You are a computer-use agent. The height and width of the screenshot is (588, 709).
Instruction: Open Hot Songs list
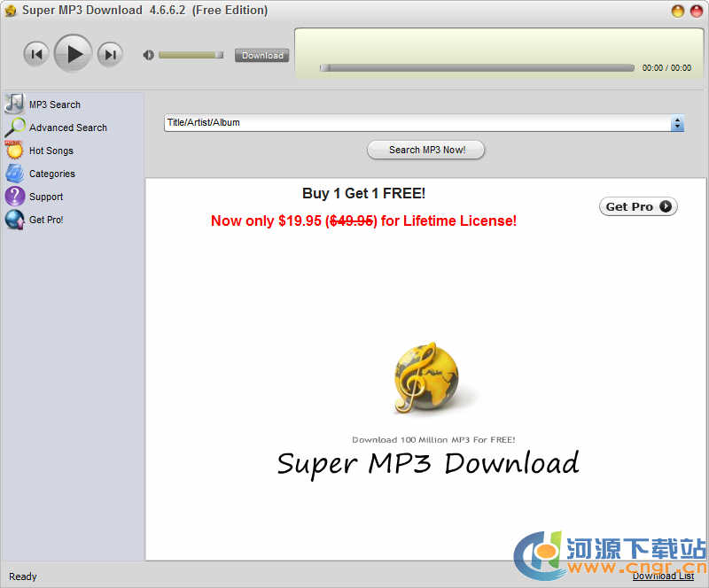tap(51, 151)
